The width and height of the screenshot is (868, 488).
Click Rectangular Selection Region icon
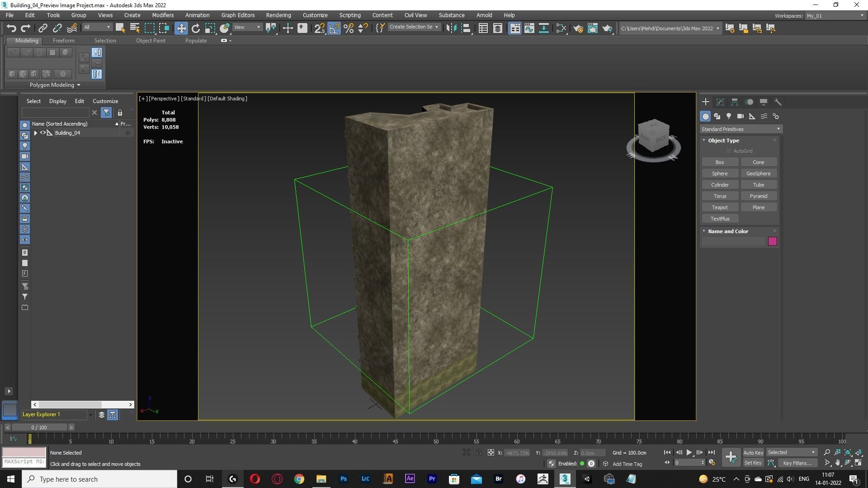pos(149,28)
